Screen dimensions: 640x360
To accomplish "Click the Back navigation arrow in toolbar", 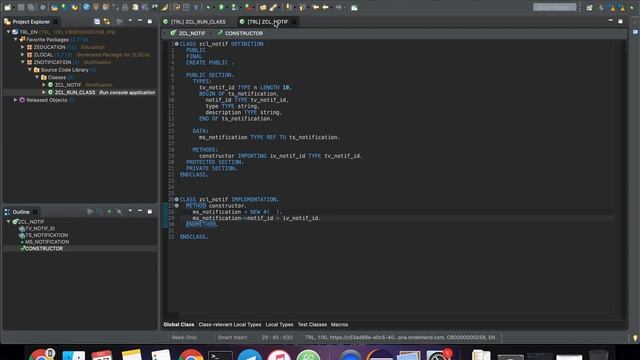I will tap(325, 7).
